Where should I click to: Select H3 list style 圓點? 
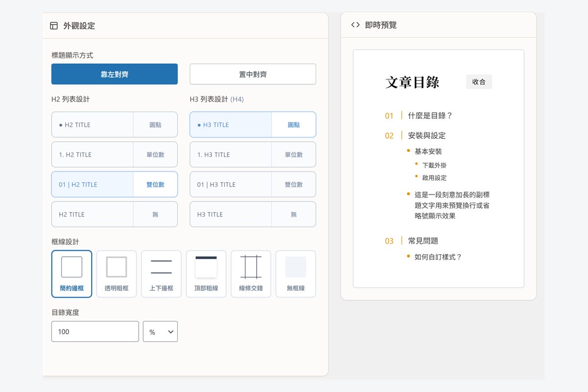click(x=253, y=124)
